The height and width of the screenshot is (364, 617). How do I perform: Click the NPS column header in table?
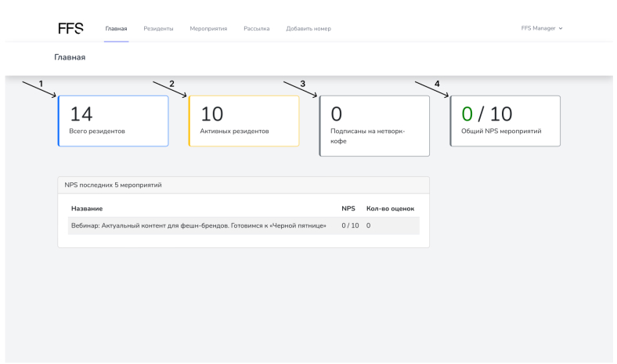point(348,208)
